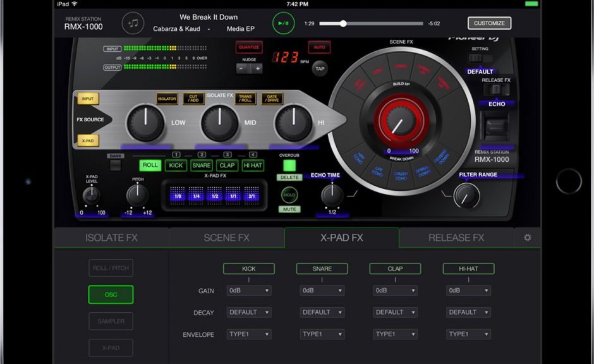Set FX SOURCE to INPUT
Viewport: 594px width, 364px height.
[88, 99]
